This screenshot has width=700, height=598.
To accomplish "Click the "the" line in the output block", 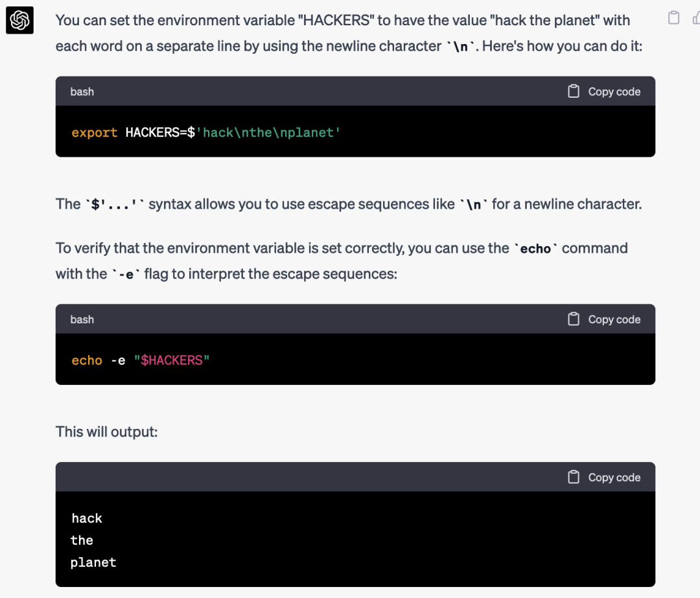I will coord(82,540).
